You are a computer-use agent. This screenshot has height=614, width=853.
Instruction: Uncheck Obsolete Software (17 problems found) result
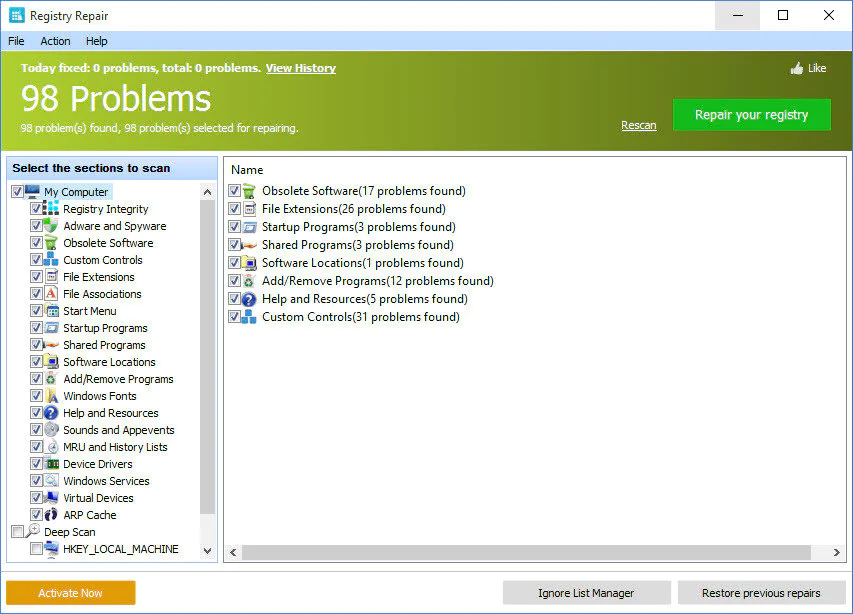click(234, 191)
